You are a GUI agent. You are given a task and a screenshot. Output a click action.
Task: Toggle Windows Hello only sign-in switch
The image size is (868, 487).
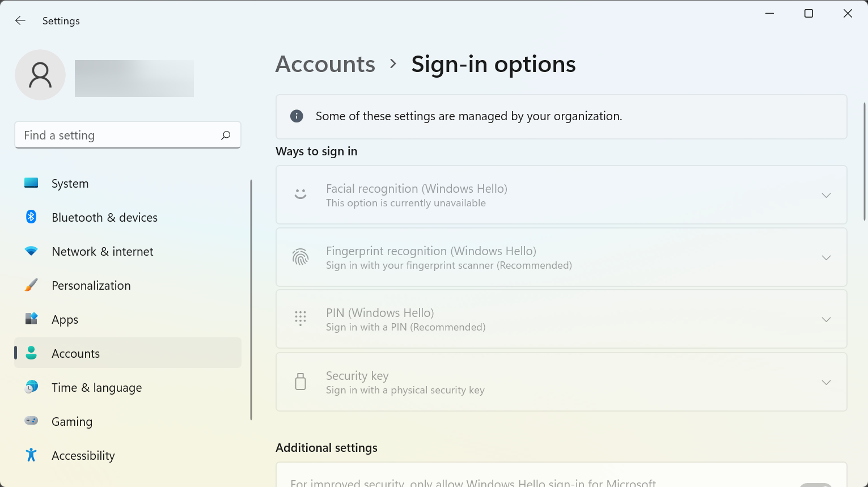816,485
